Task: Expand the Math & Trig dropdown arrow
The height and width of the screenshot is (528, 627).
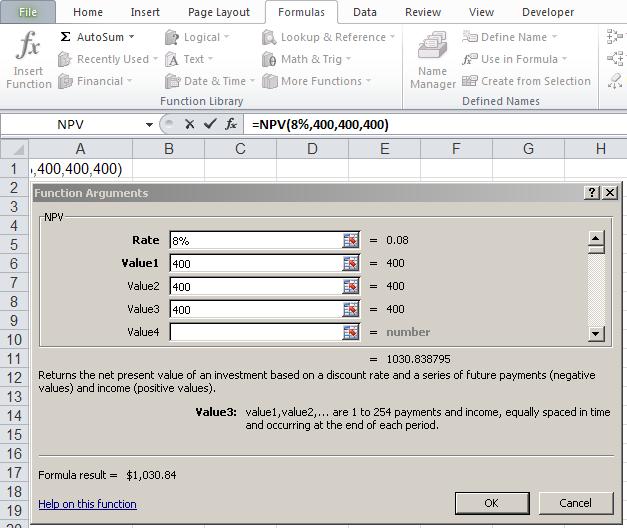Action: [x=348, y=59]
